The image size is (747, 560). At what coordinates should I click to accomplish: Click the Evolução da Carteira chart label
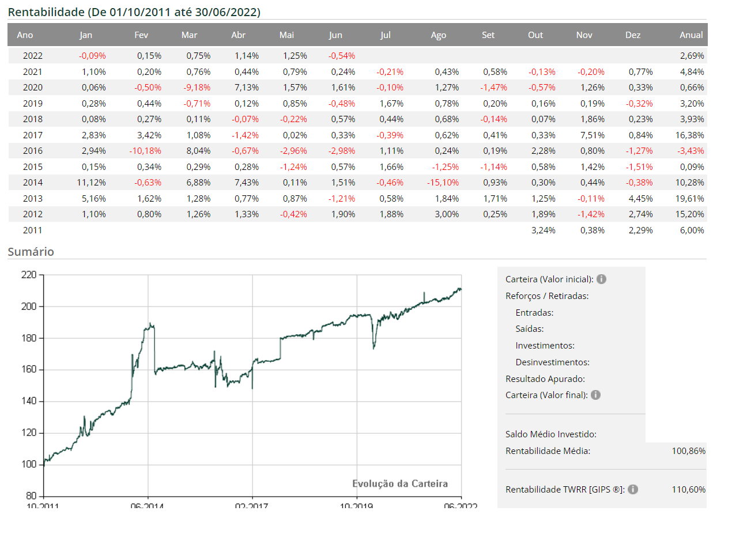click(x=399, y=483)
